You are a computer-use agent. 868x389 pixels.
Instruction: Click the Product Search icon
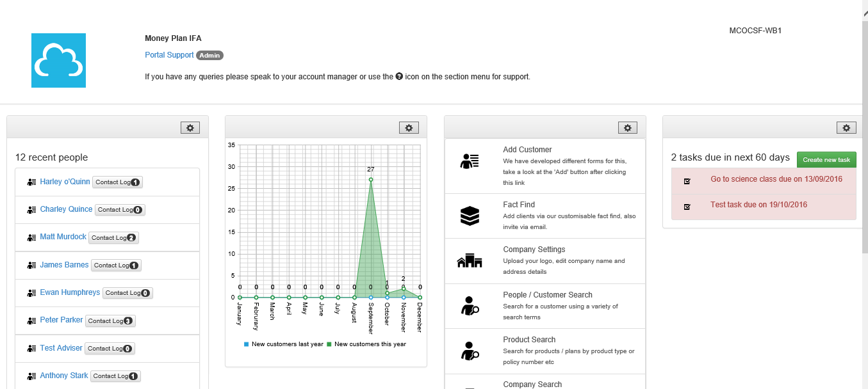click(x=470, y=351)
